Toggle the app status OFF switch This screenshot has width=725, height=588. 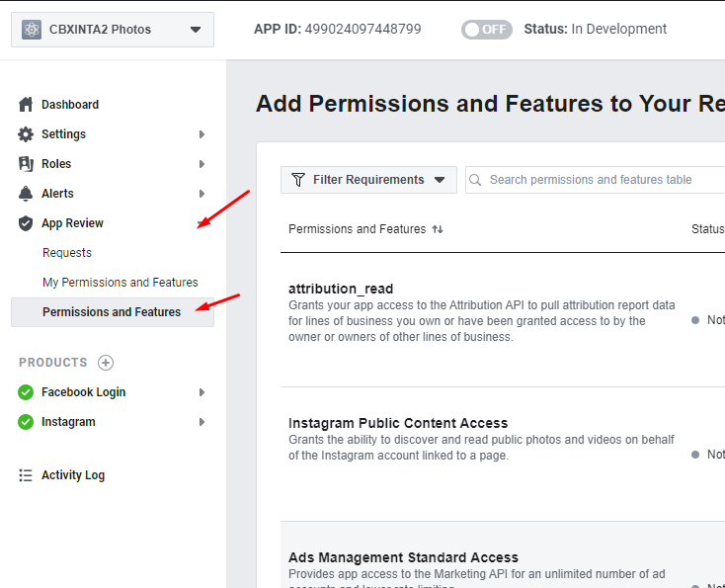click(486, 30)
